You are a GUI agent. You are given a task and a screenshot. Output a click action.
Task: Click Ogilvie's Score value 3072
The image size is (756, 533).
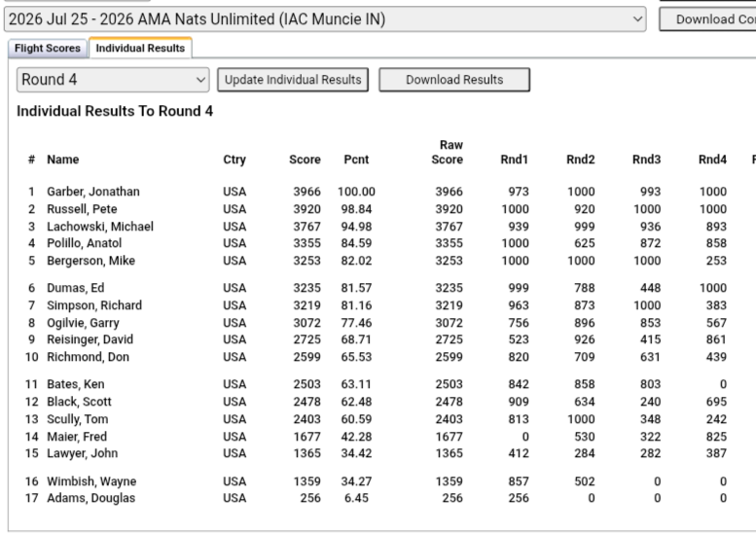point(307,323)
